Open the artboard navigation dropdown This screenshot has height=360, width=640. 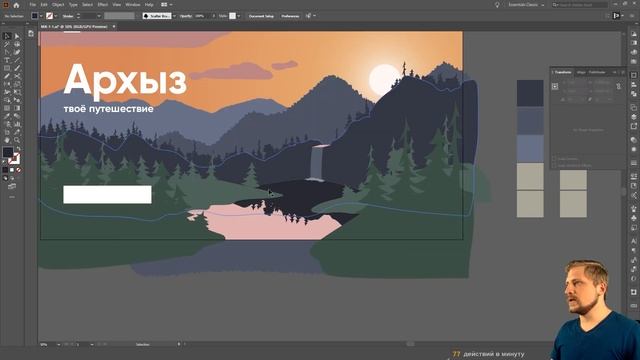pyautogui.click(x=92, y=344)
